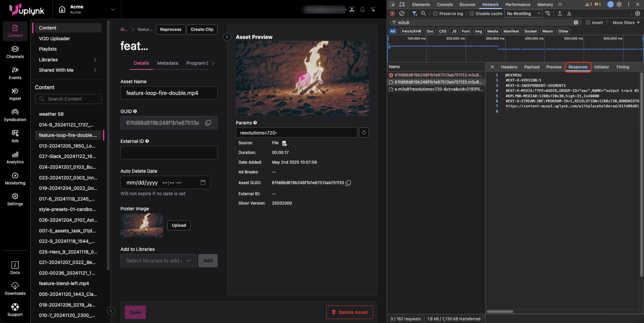
Task: Open the No throttling dropdown
Action: pos(523,13)
